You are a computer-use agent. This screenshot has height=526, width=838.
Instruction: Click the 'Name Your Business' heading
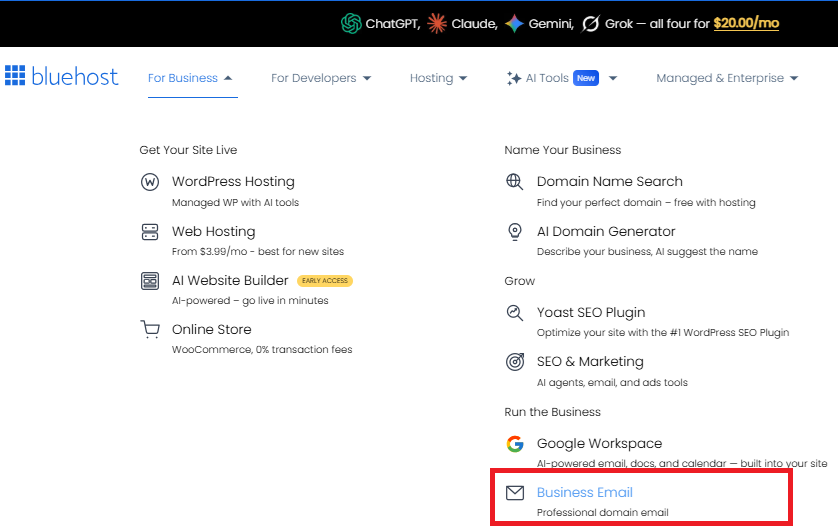point(563,150)
